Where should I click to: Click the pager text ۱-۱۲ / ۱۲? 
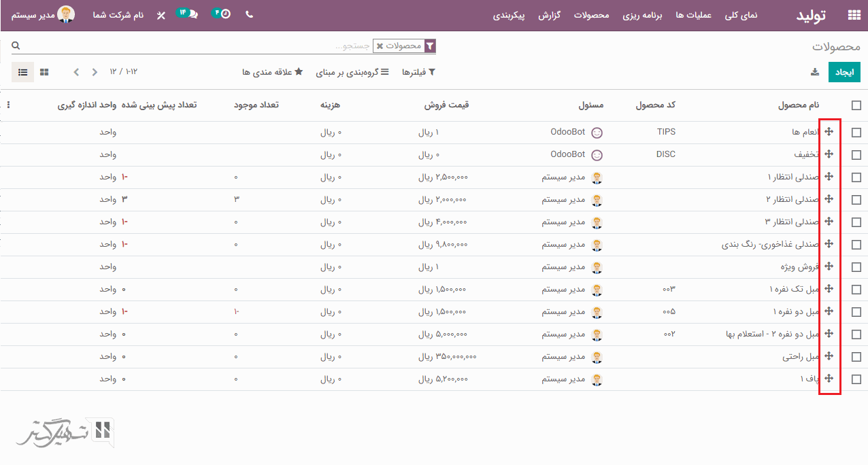[122, 71]
